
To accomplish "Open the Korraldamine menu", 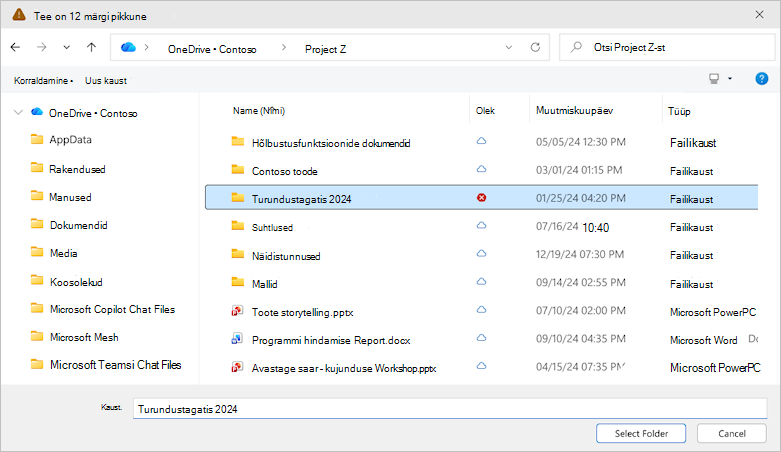I will pyautogui.click(x=43, y=81).
